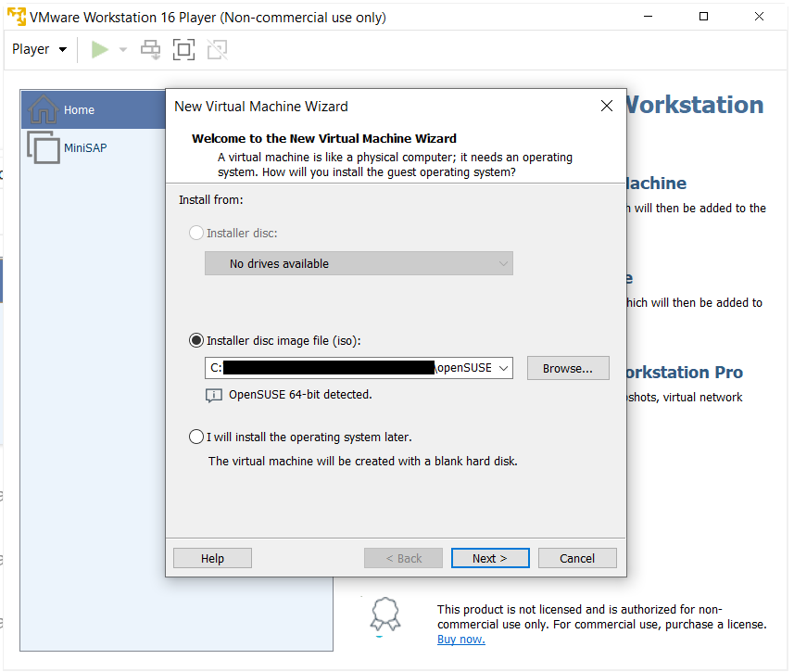Maximize the VMware Player window
Screen dimensions: 794x672
(703, 17)
